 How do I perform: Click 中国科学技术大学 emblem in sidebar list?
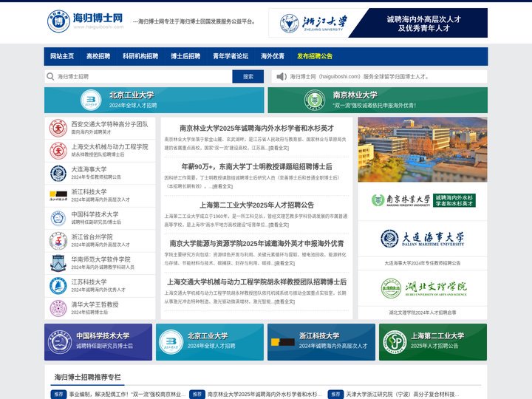click(x=58, y=218)
